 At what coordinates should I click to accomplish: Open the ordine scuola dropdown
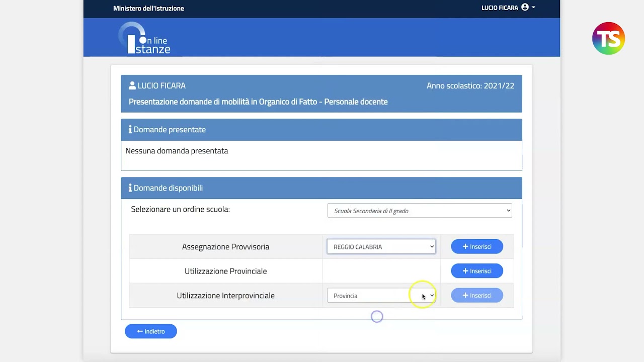(x=419, y=211)
